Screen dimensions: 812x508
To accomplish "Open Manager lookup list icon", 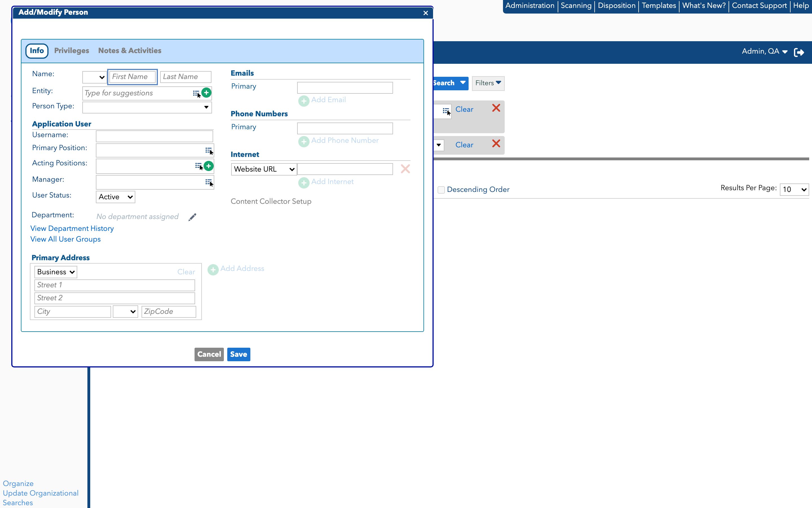I will pos(209,182).
